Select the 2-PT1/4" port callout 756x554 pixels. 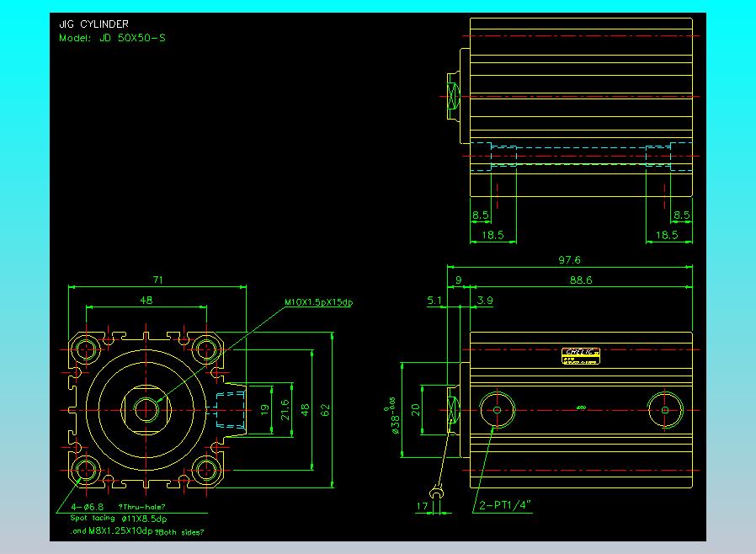coord(504,505)
